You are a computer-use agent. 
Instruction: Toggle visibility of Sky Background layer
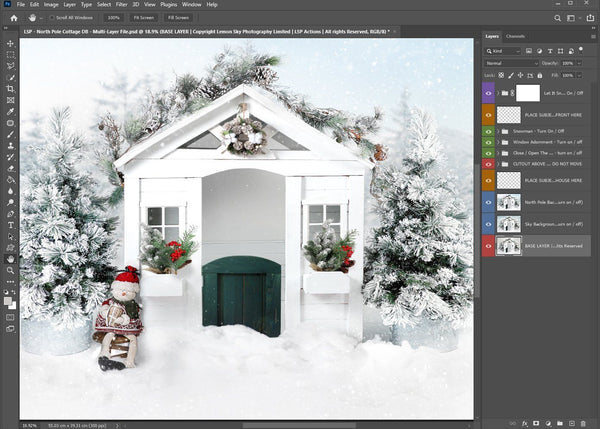[x=488, y=223]
